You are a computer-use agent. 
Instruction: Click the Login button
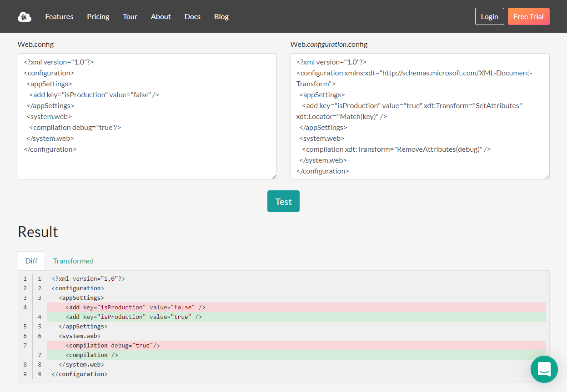(x=489, y=16)
